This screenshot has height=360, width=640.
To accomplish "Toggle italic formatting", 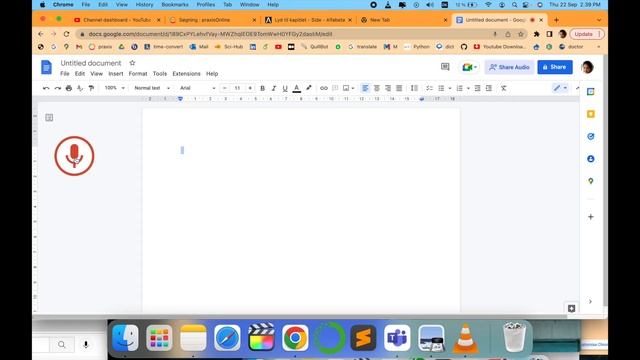I will click(x=273, y=88).
